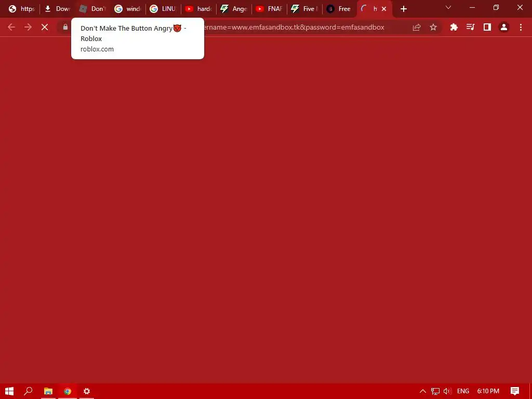Open the volume tray icon
The image size is (532, 399).
(447, 391)
